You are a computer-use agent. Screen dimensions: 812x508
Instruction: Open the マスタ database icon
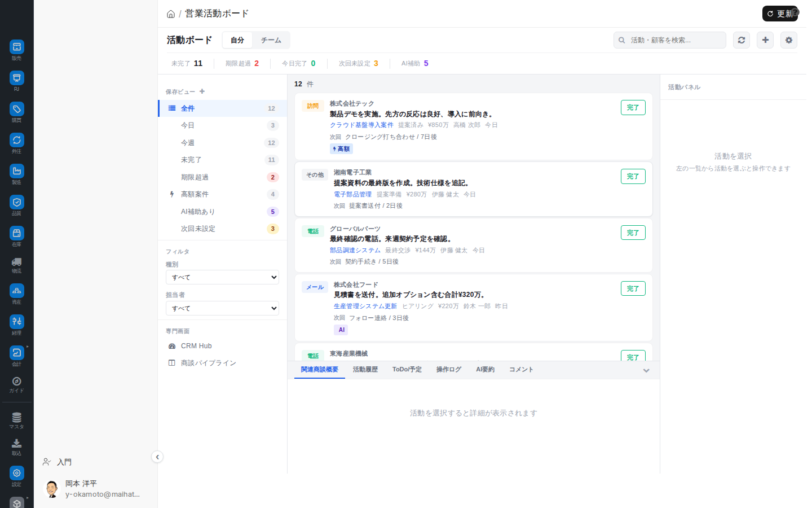pos(17,418)
